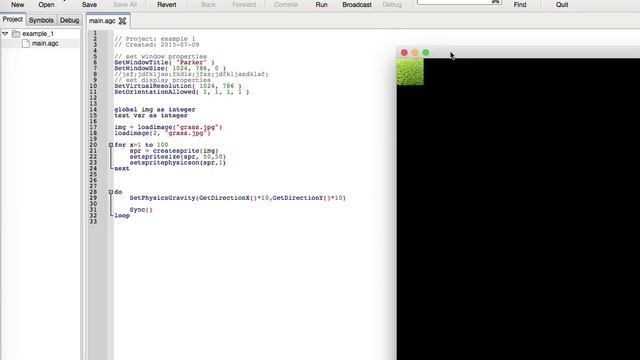The width and height of the screenshot is (640, 360).
Task: Collapse the for loop fold marker
Action: [111, 145]
